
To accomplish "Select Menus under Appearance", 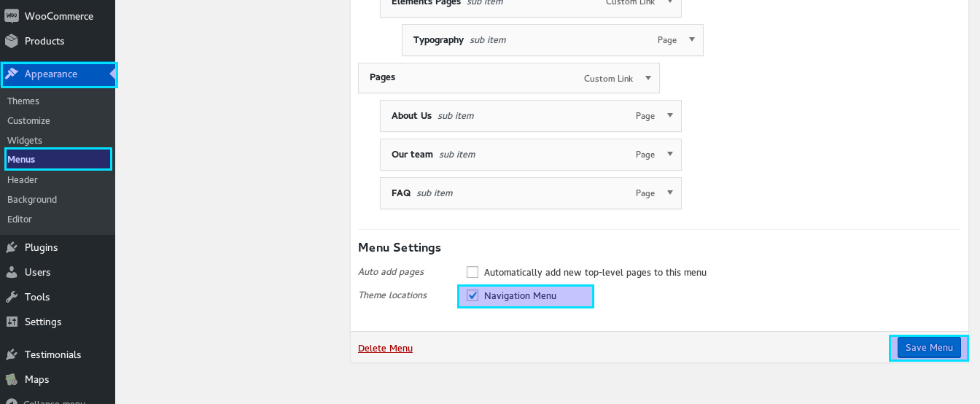I will [x=21, y=159].
